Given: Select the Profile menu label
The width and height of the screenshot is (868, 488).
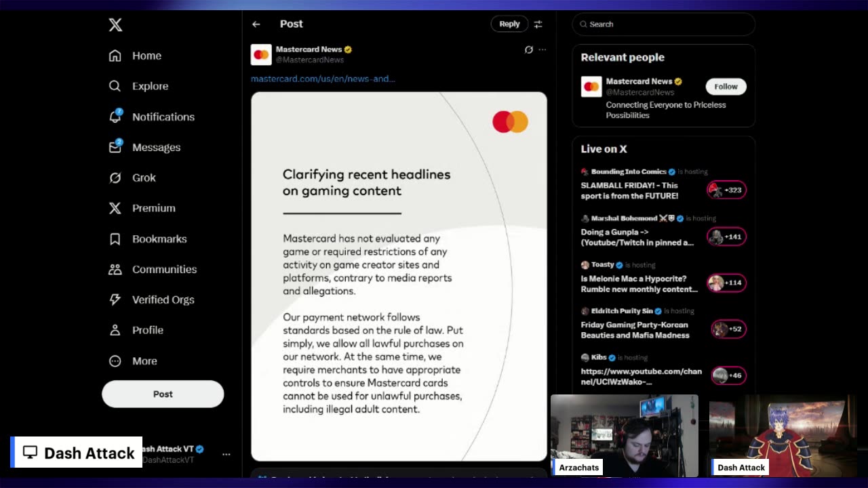Looking at the screenshot, I should [148, 330].
